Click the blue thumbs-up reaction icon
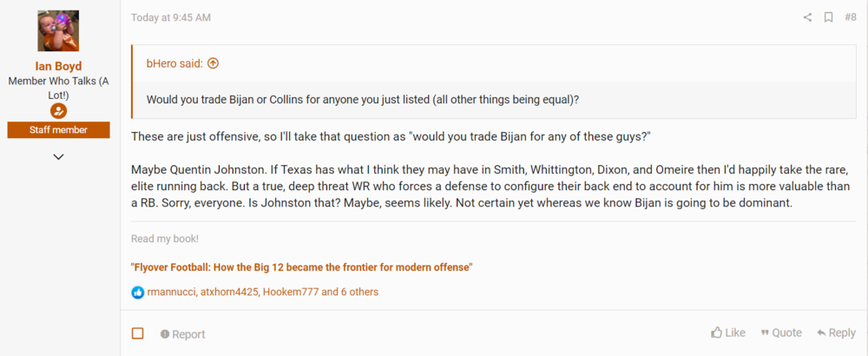The height and width of the screenshot is (356, 868). click(x=138, y=292)
